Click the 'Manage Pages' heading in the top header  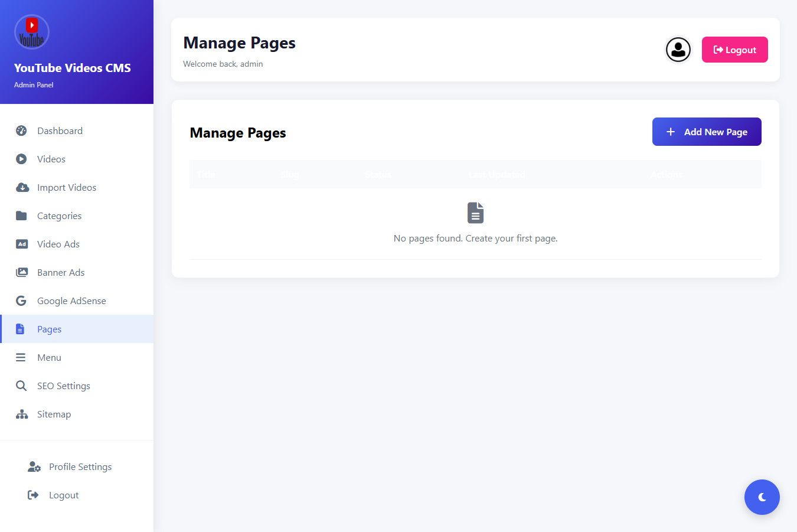click(x=239, y=43)
